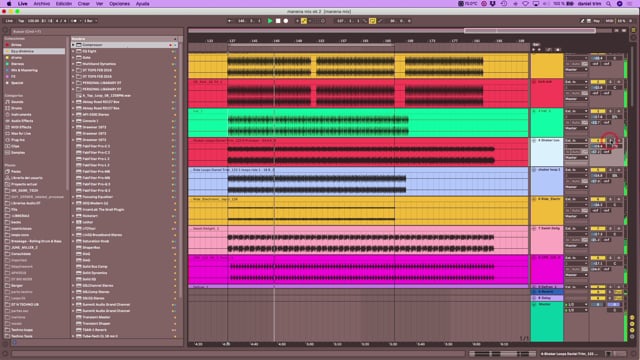640x360 pixels.
Task: Toggle the Arrangement Loop switch
Action: point(372,21)
